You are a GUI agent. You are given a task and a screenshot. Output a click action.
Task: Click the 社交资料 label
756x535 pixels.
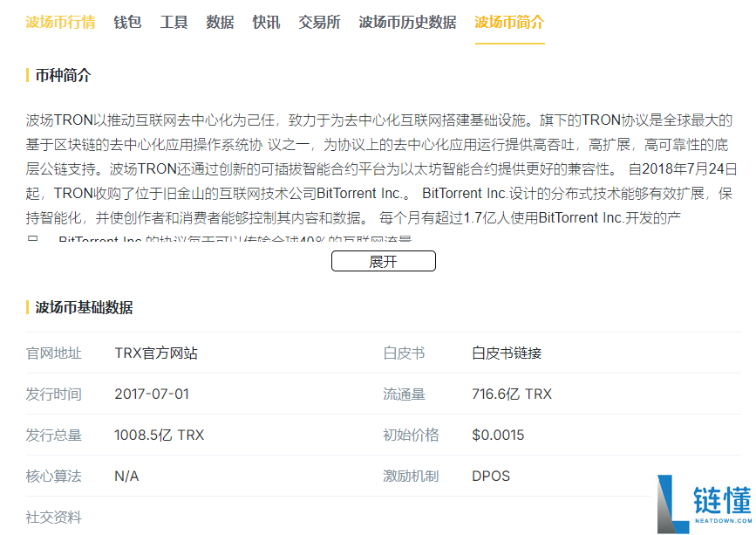pos(53,518)
